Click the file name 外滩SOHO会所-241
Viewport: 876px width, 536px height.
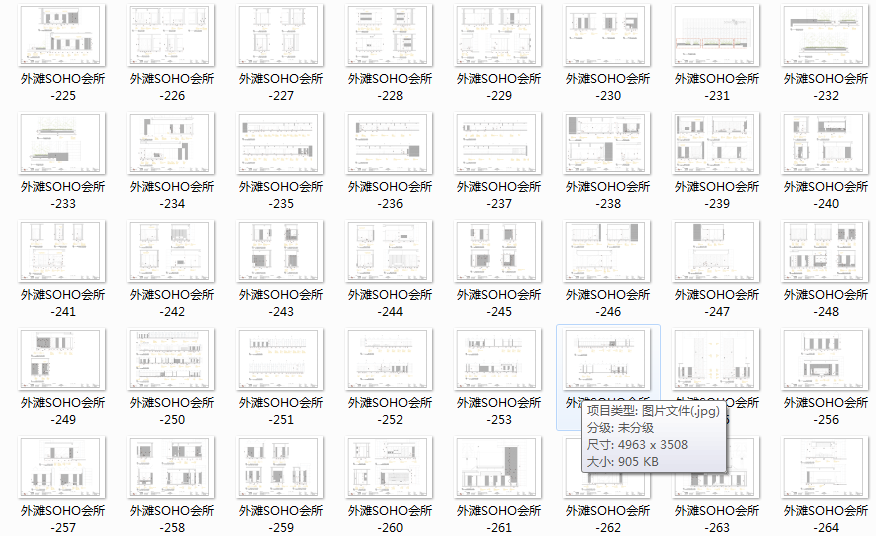coord(63,303)
